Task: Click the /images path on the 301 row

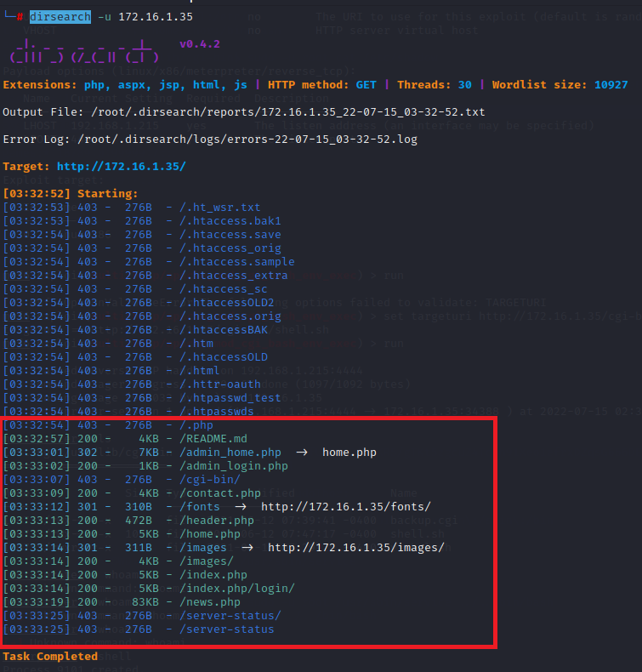Action: [x=203, y=548]
